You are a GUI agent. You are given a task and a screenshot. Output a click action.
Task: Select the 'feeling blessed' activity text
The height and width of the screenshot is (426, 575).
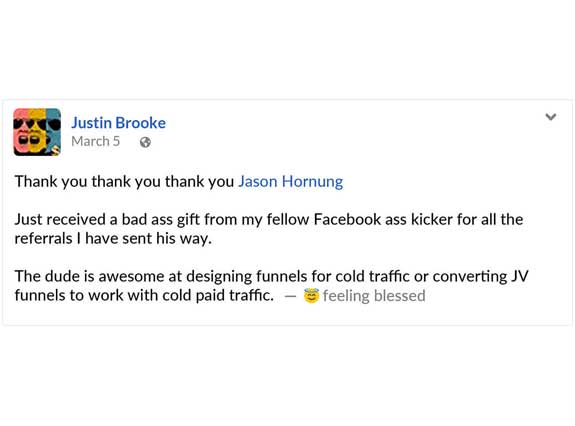click(x=374, y=295)
